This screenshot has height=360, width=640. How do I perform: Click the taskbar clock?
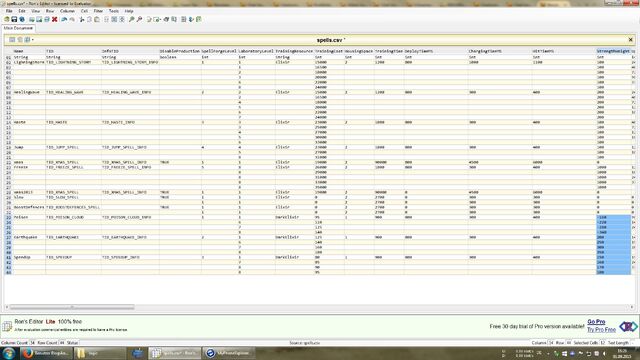[622, 353]
